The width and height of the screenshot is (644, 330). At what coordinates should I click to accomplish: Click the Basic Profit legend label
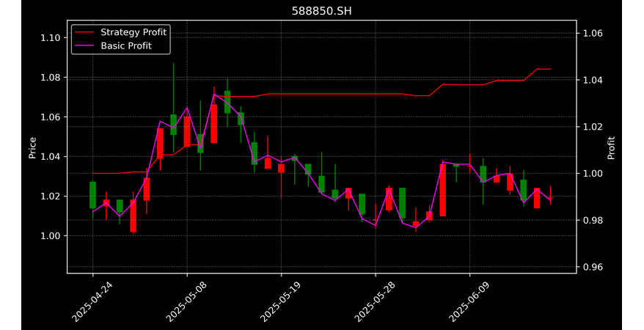(x=126, y=46)
